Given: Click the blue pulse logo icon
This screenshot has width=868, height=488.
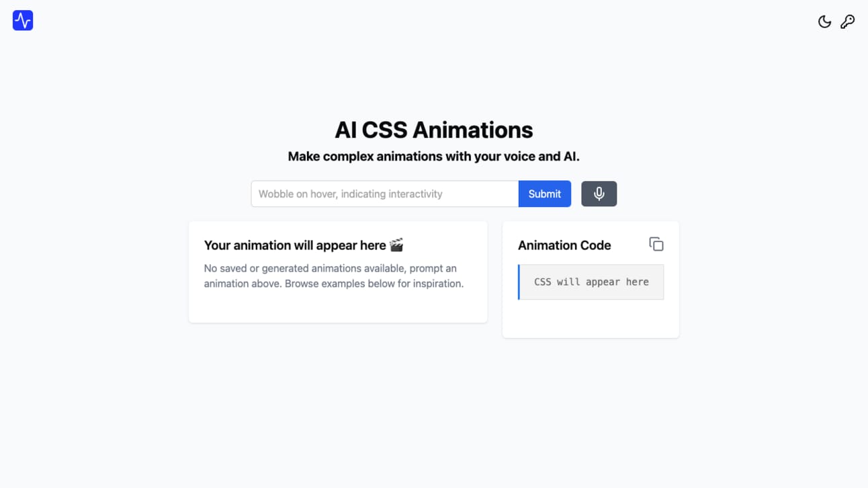Looking at the screenshot, I should [23, 20].
